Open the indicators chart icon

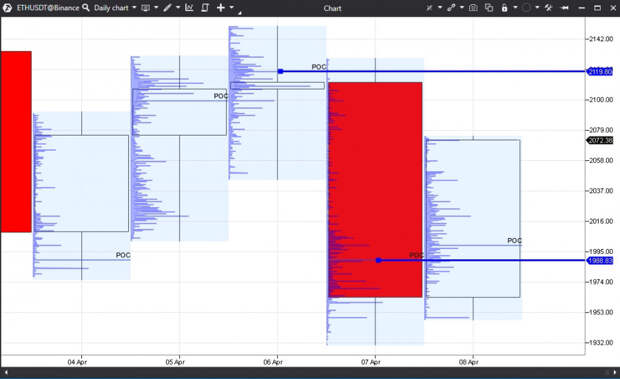coord(189,8)
